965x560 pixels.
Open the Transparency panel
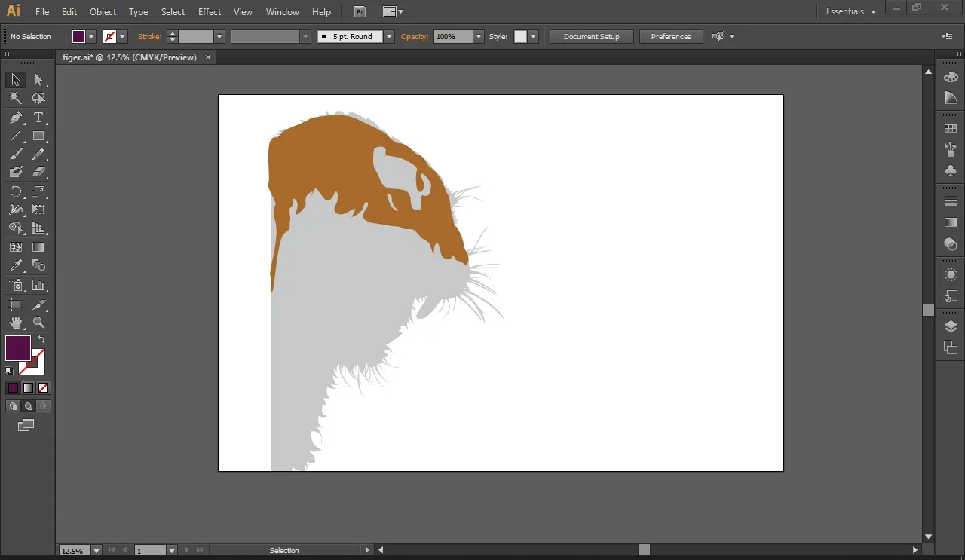tap(951, 244)
